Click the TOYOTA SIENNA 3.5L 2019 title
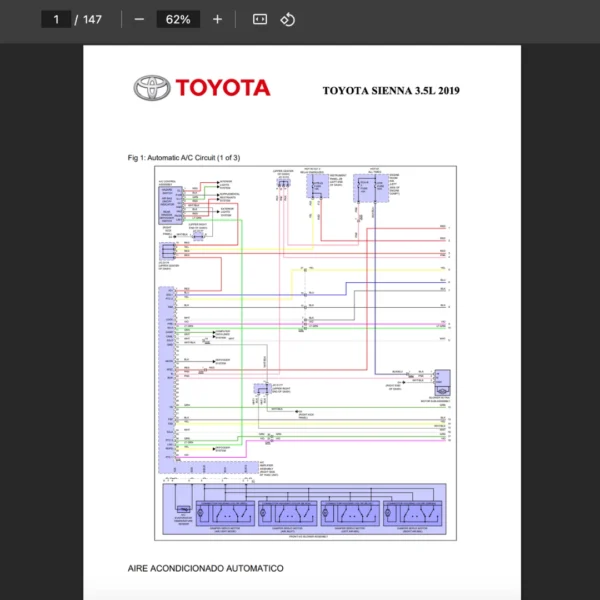The height and width of the screenshot is (600, 600). (391, 91)
